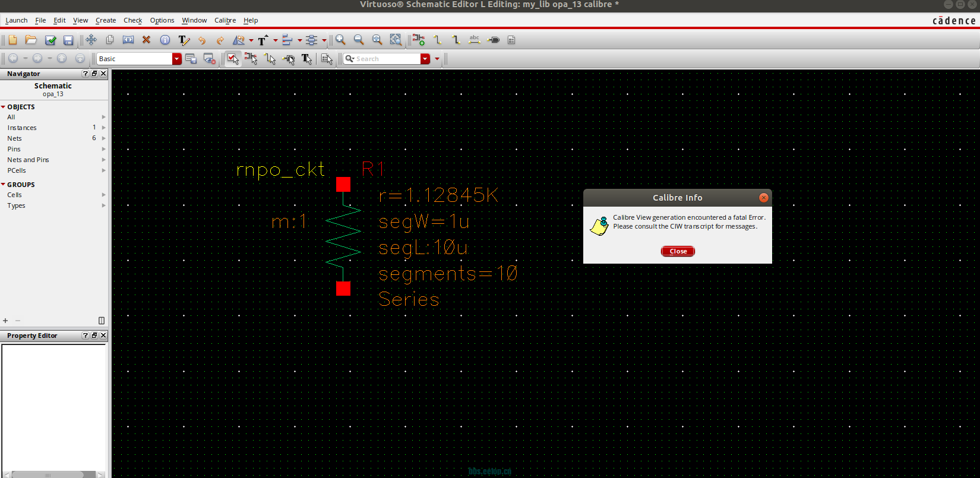Toggle the selection checkbox cursor icon

coord(233,59)
